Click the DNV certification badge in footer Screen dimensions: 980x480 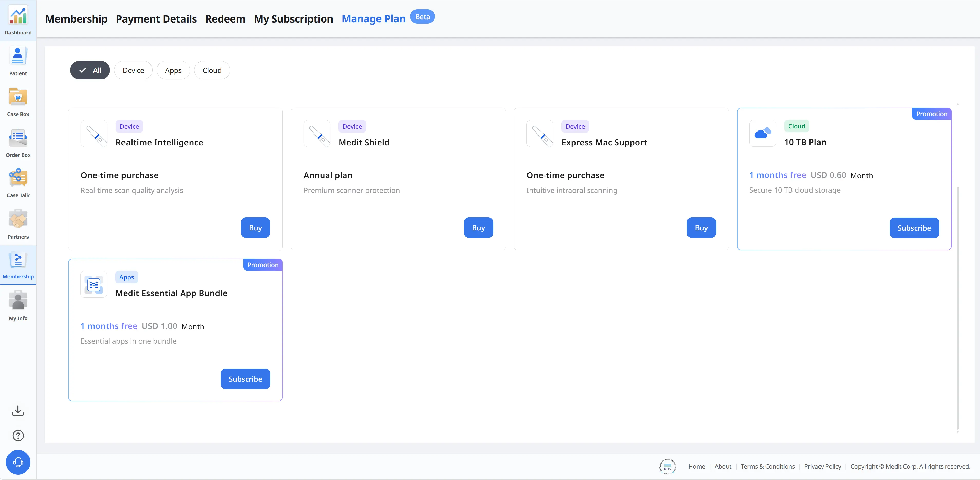(668, 466)
